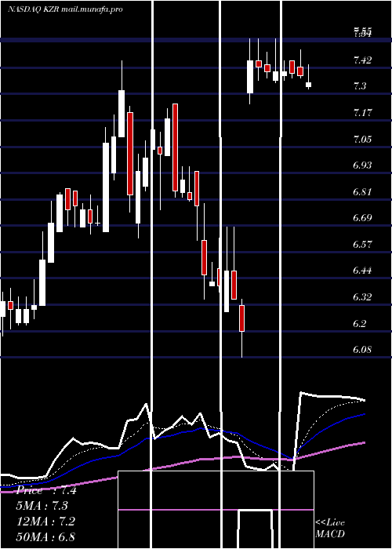This screenshot has width=392, height=549.
Task: Click the NASDAQ KZR mail.munafa.pro title text
Action: (x=65, y=9)
